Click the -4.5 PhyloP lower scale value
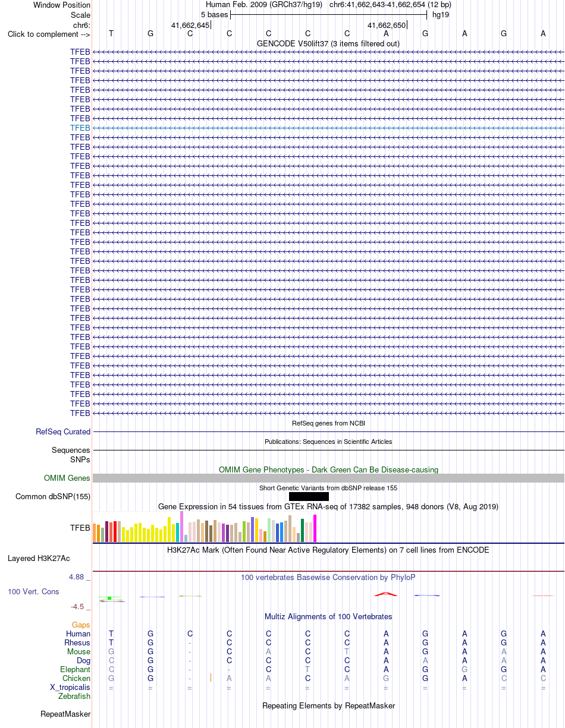The image size is (565, 728). click(79, 607)
